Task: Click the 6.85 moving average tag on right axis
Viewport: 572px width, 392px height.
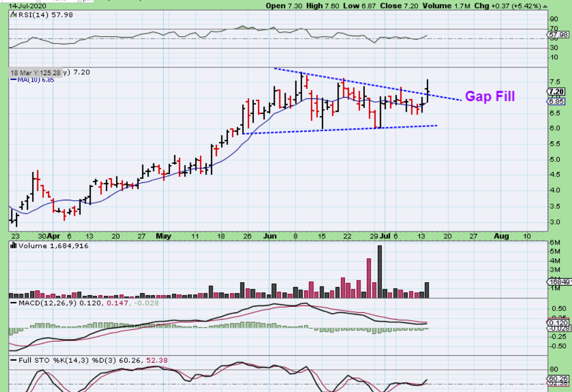Action: click(x=557, y=101)
